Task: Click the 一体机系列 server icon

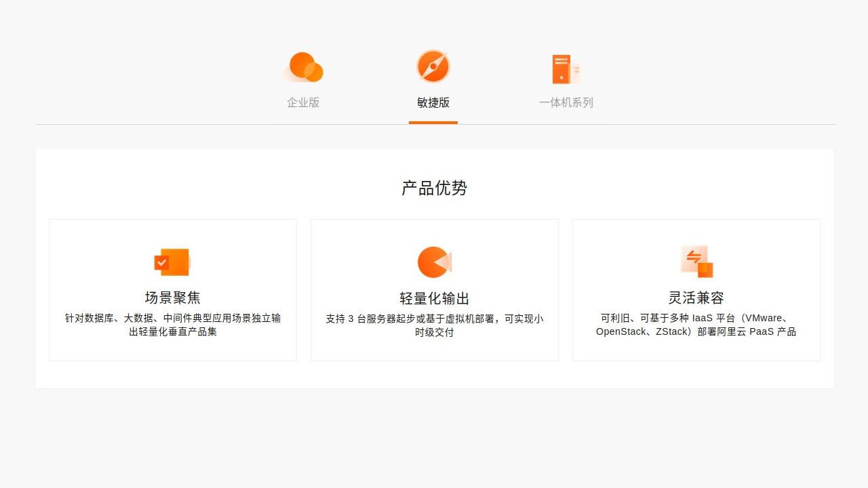Action: [565, 69]
